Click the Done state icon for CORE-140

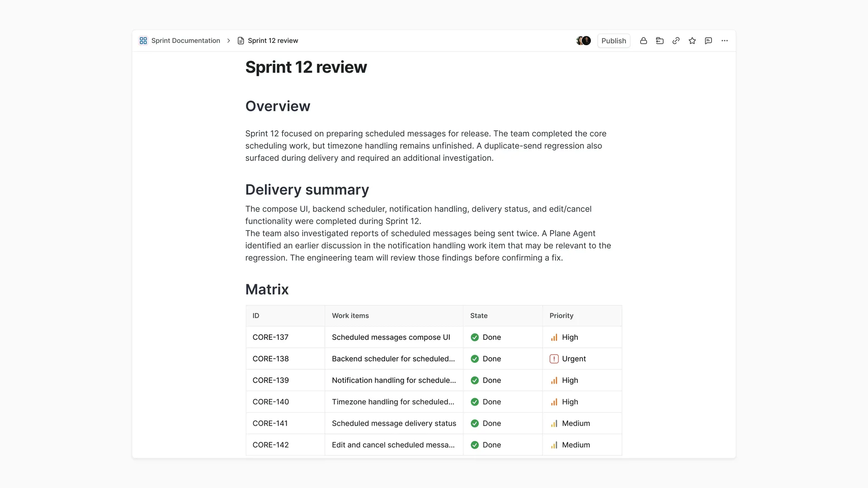point(475,402)
